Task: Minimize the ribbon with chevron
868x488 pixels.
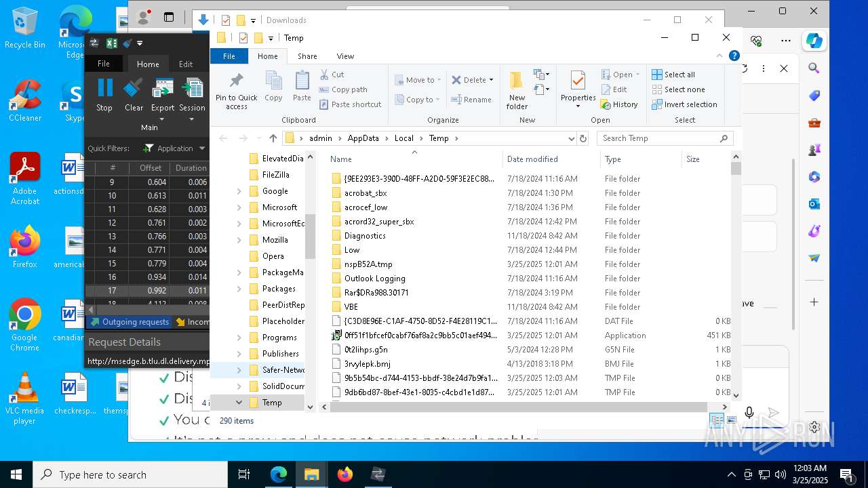Action: [719, 56]
